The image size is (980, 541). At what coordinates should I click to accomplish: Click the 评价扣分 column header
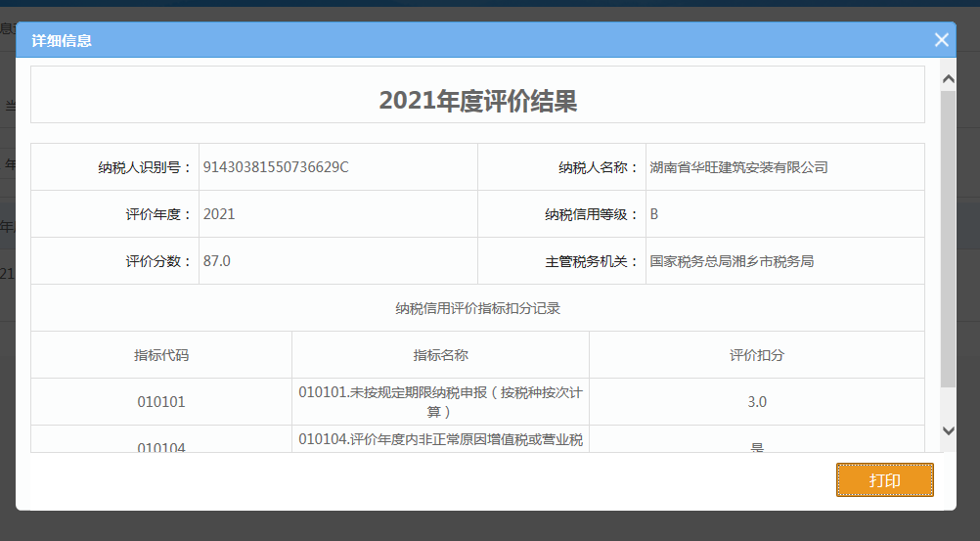pyautogui.click(x=757, y=355)
